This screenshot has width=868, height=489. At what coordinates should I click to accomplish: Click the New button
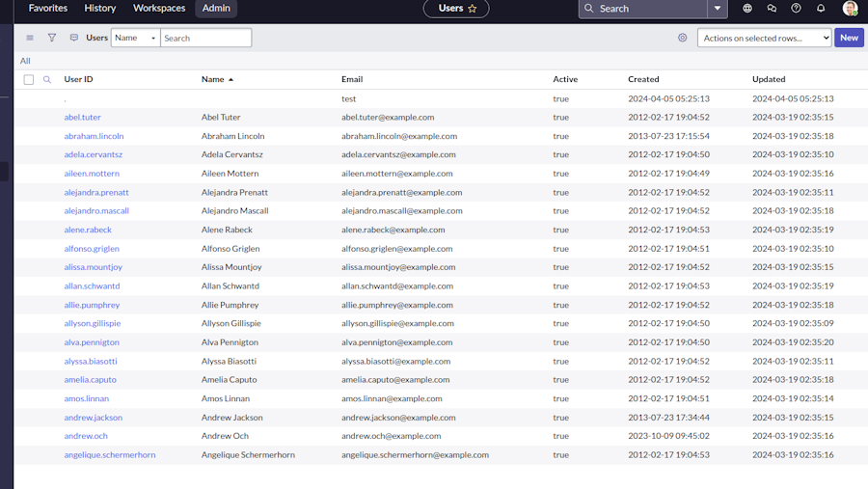(x=849, y=38)
